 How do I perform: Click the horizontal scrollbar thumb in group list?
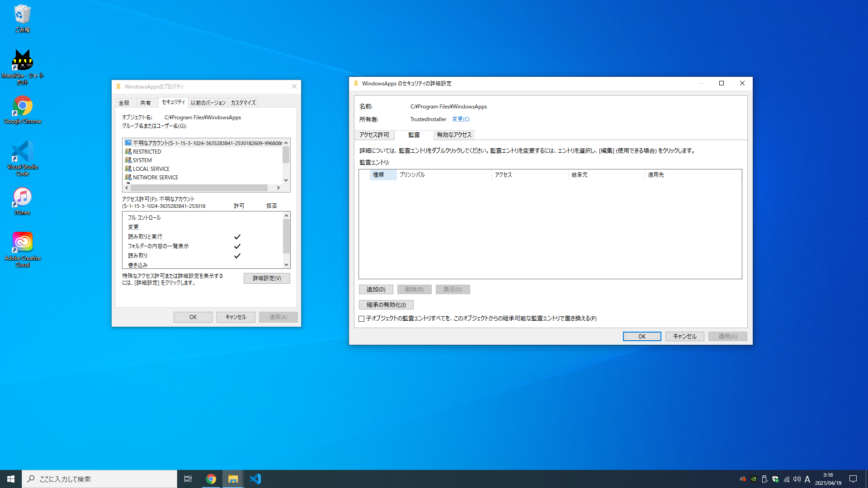pyautogui.click(x=199, y=188)
